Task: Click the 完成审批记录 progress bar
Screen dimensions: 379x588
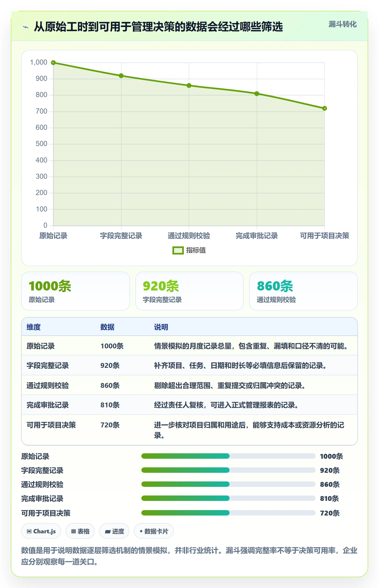Action: click(x=228, y=498)
